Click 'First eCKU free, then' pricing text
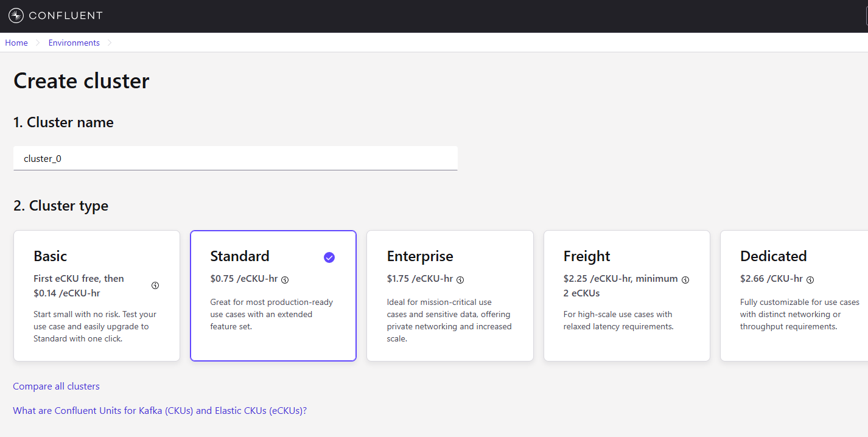The image size is (868, 437). point(79,279)
